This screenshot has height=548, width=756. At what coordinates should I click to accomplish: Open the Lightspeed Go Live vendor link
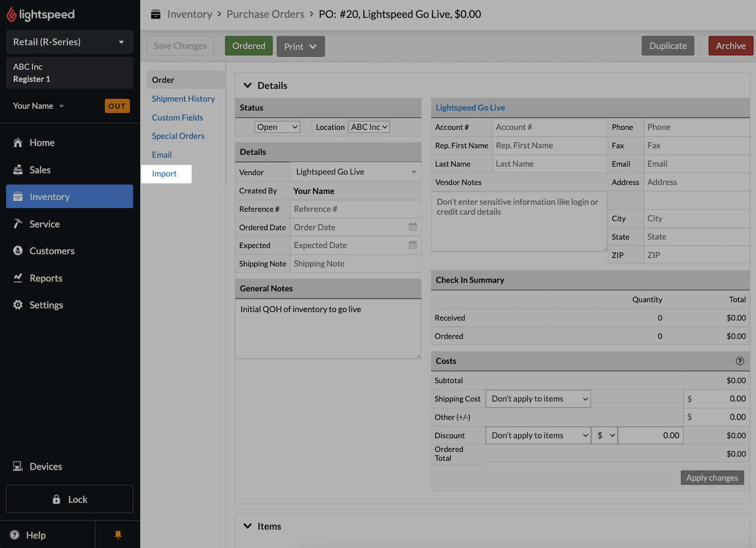470,108
